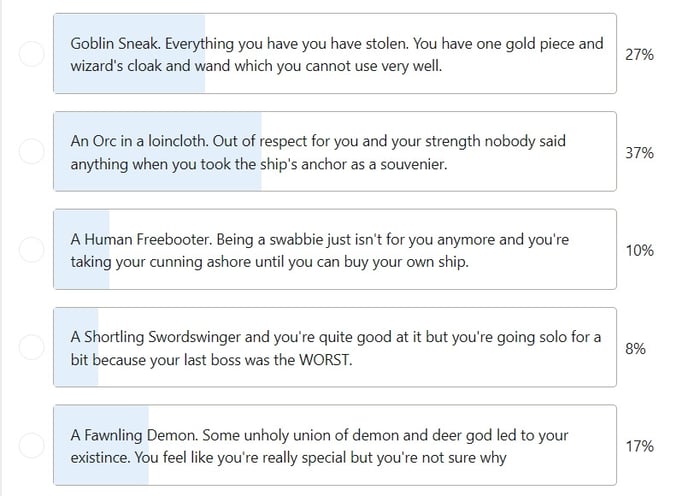Select the Shortling Swordswinger radio button
Image resolution: width=694 pixels, height=496 pixels.
(31, 347)
